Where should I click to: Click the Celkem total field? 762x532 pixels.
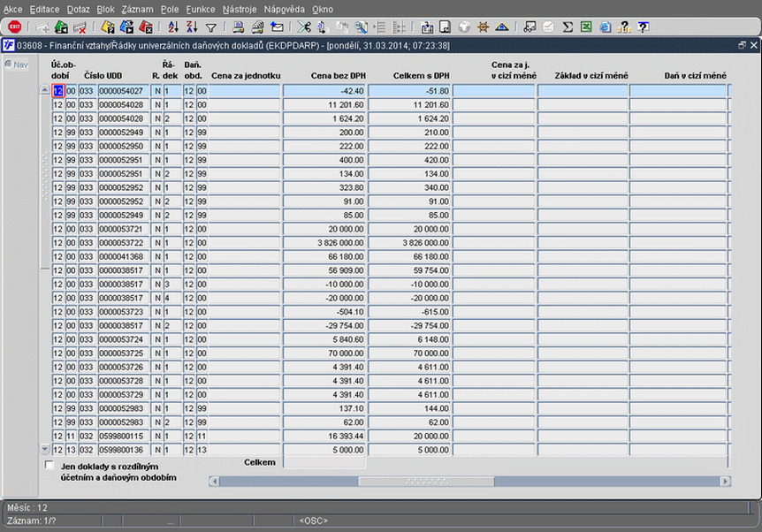[324, 462]
